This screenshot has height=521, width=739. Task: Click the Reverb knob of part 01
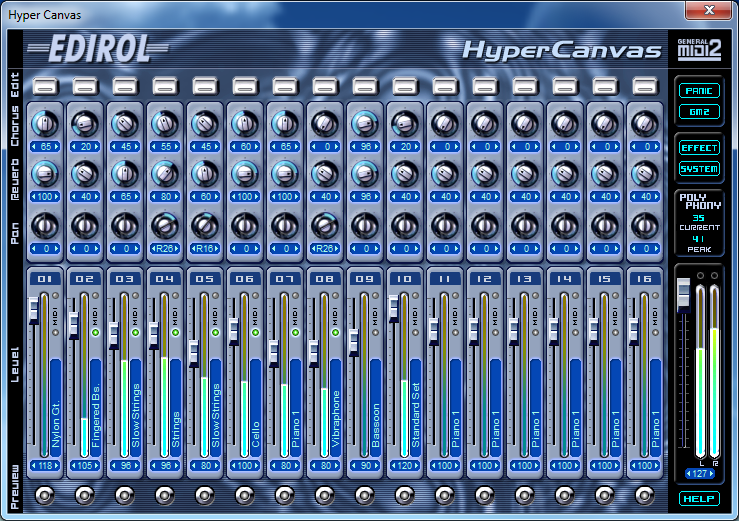tap(45, 174)
